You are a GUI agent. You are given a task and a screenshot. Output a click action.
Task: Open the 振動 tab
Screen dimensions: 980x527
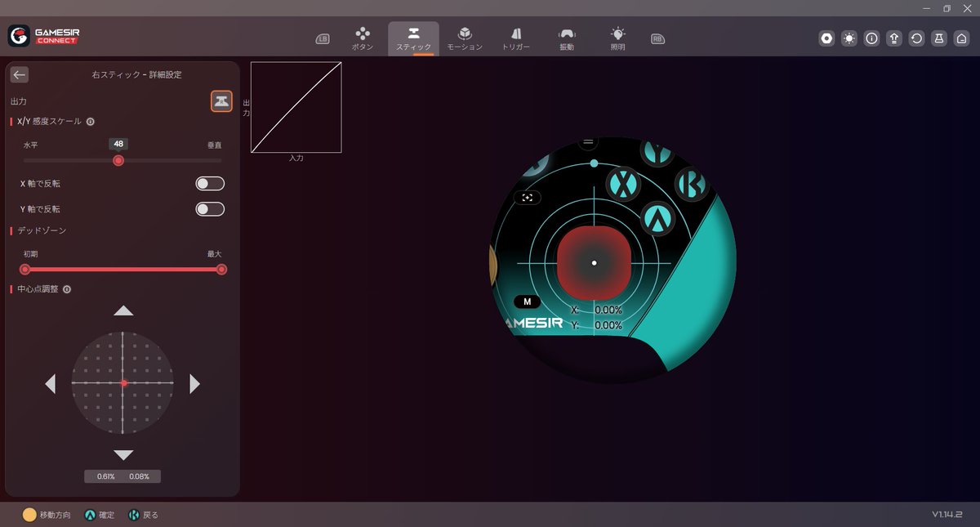(x=566, y=39)
